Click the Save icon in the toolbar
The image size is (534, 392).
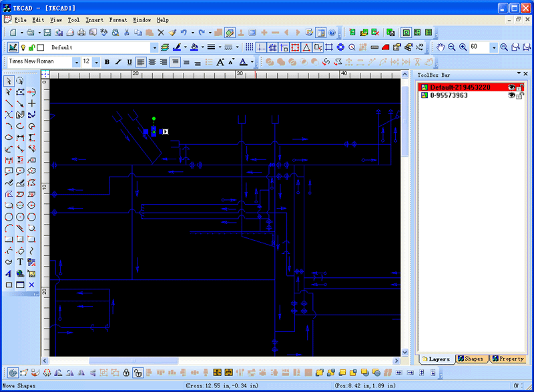click(x=47, y=32)
